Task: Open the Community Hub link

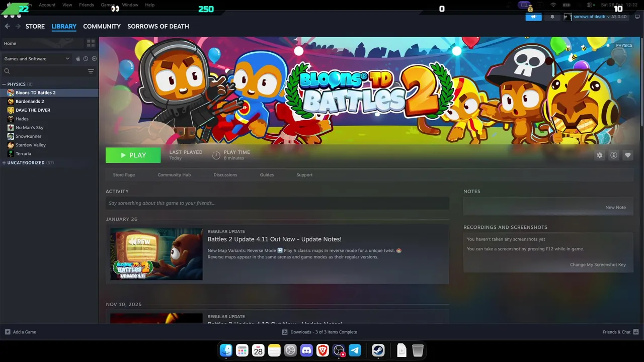Action: pos(174,175)
